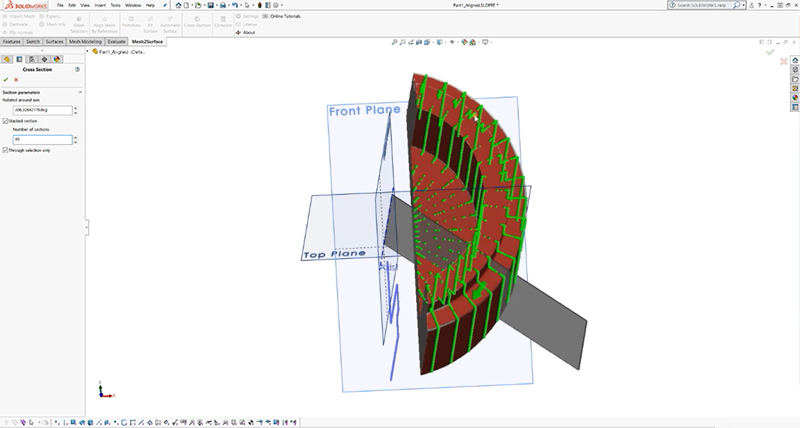Image resolution: width=800 pixels, height=428 pixels.
Task: Open the File Explorer task pane icon
Action: (x=795, y=79)
